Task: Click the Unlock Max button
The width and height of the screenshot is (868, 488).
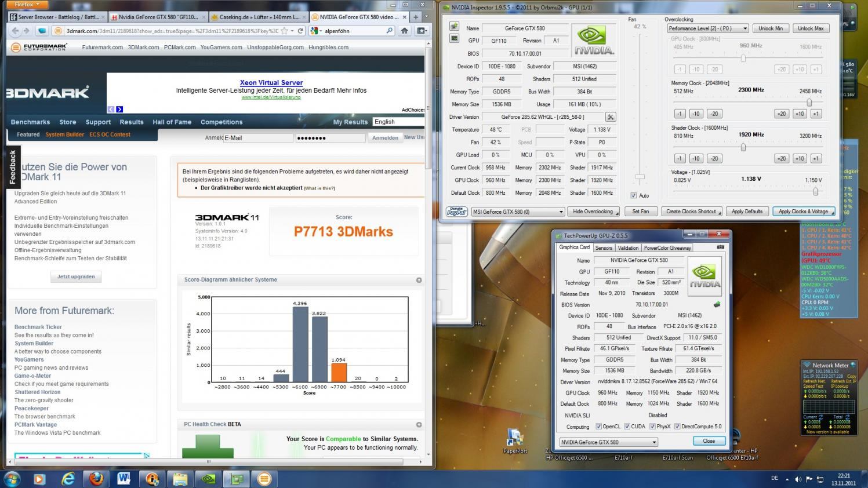Action: pos(811,28)
